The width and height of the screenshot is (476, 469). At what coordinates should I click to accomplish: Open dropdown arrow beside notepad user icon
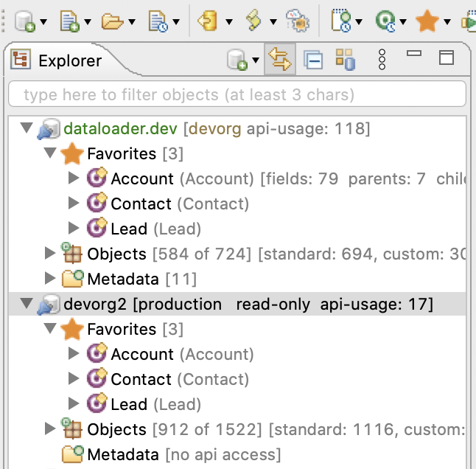point(359,21)
